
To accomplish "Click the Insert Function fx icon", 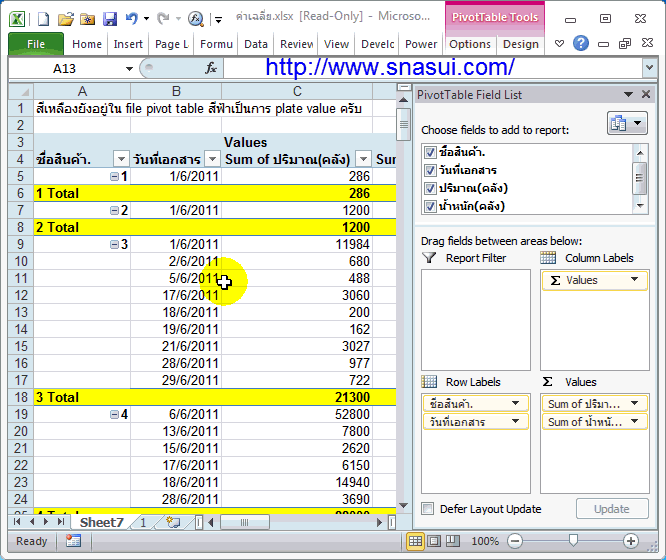I will click(x=211, y=68).
